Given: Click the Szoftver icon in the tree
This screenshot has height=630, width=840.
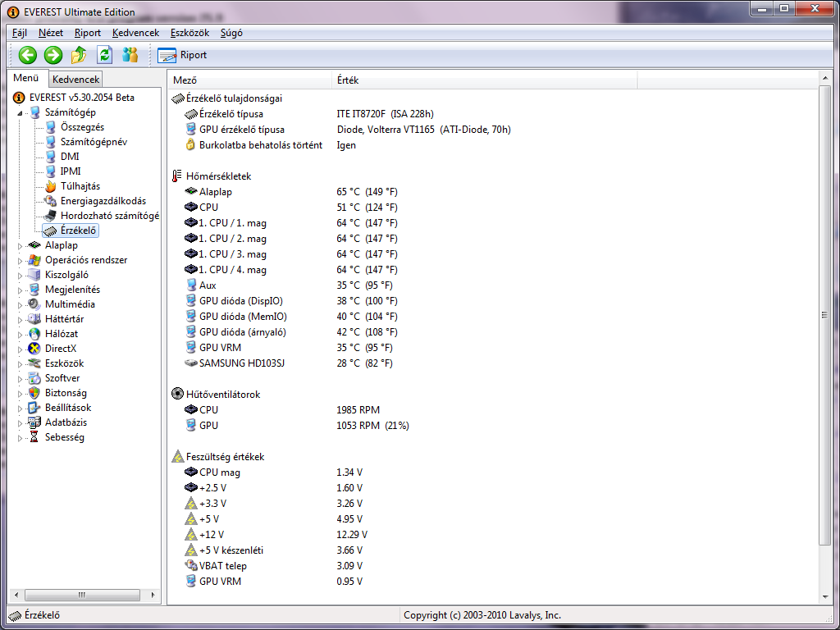Looking at the screenshot, I should point(34,378).
